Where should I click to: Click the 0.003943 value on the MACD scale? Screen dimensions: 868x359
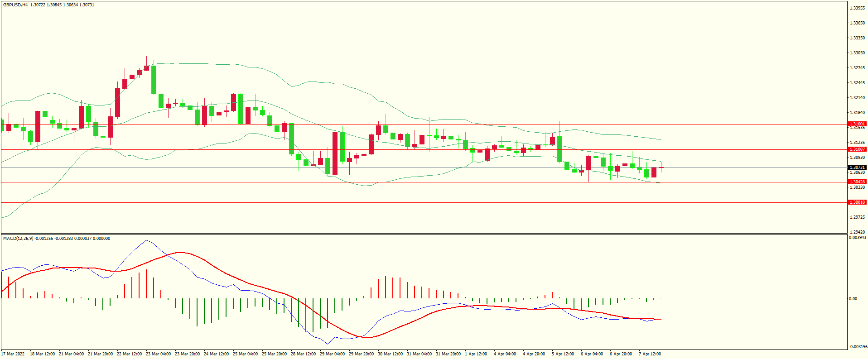tap(857, 238)
